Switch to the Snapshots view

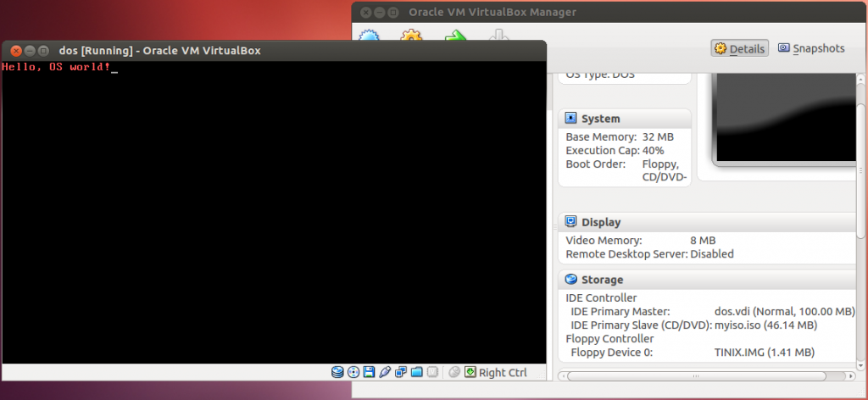click(x=811, y=48)
